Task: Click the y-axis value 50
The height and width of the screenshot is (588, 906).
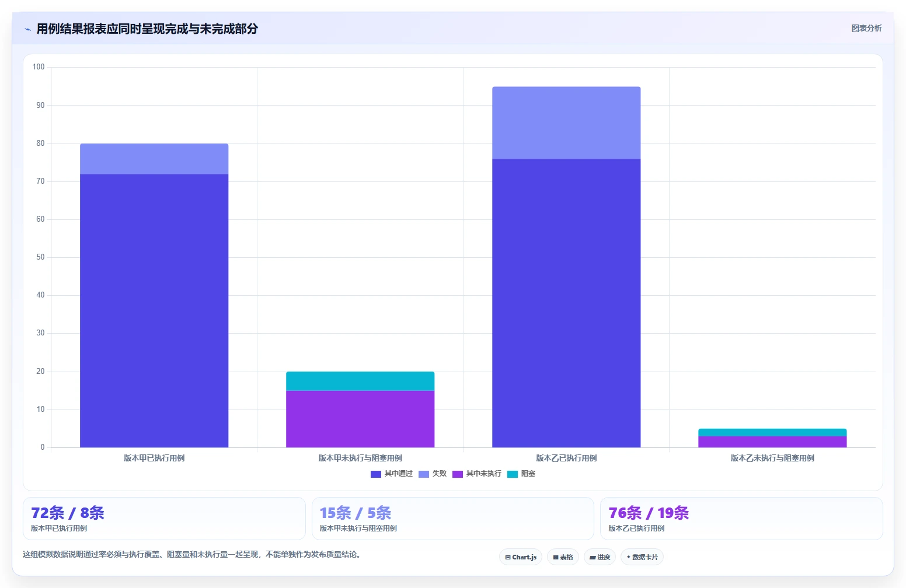Action: point(40,257)
